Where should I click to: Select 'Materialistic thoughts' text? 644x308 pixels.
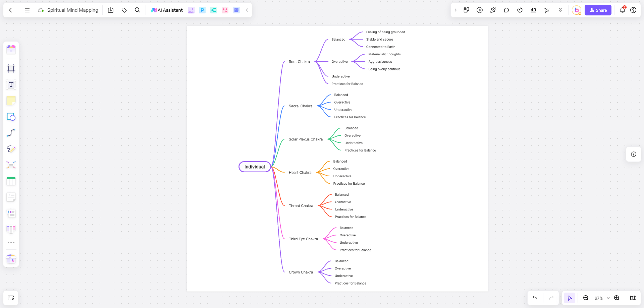(384, 54)
